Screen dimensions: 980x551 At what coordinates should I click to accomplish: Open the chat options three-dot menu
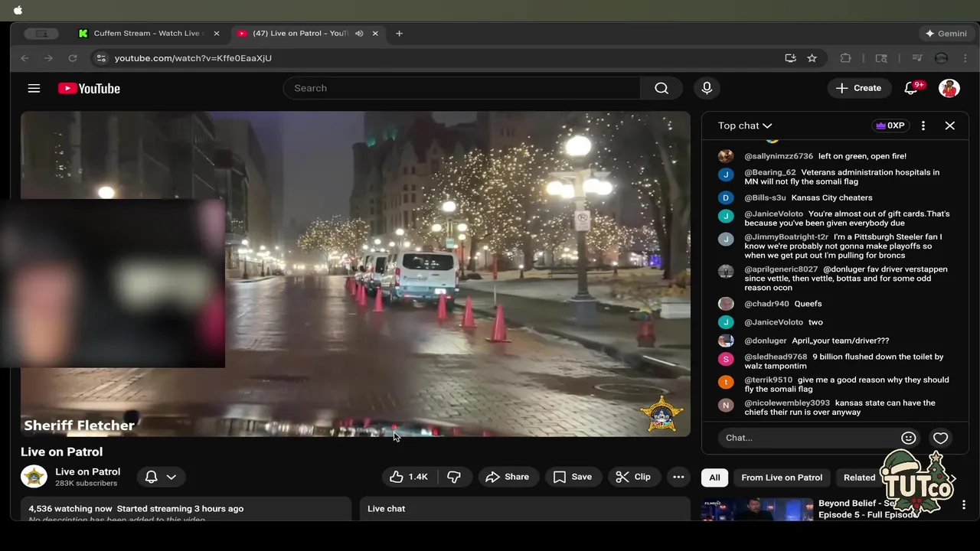coord(923,126)
